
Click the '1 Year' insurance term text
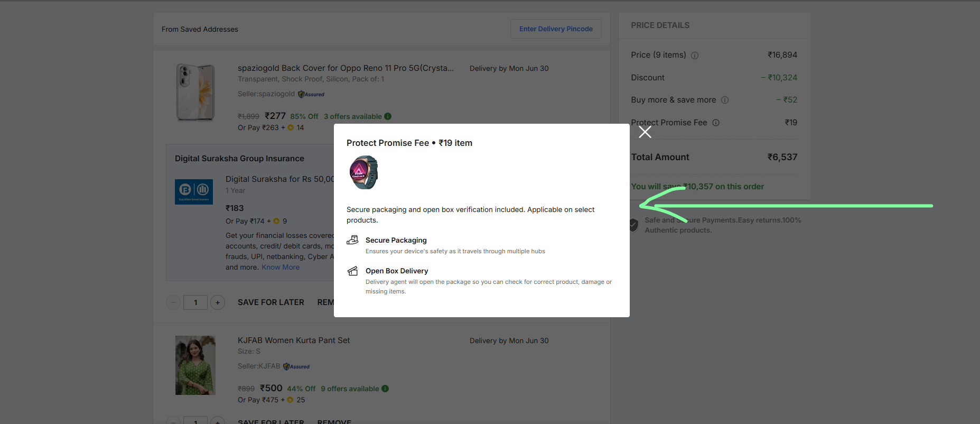(x=236, y=191)
